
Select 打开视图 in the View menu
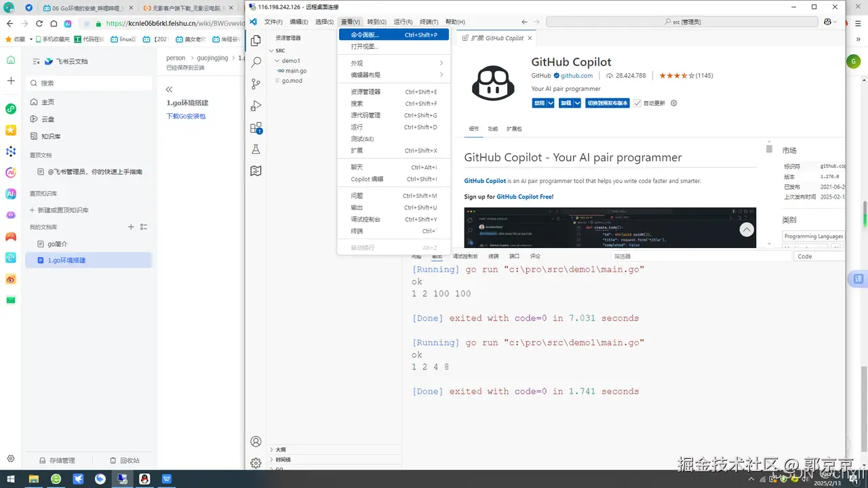coord(393,46)
